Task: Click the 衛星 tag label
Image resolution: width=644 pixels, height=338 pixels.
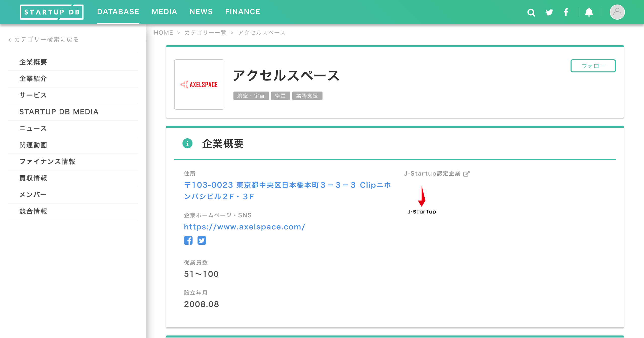Action: click(280, 96)
